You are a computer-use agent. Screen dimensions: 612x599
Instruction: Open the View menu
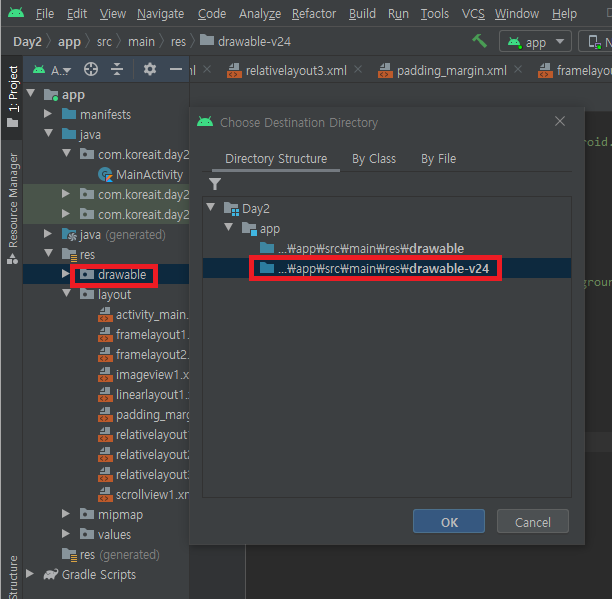pyautogui.click(x=112, y=14)
